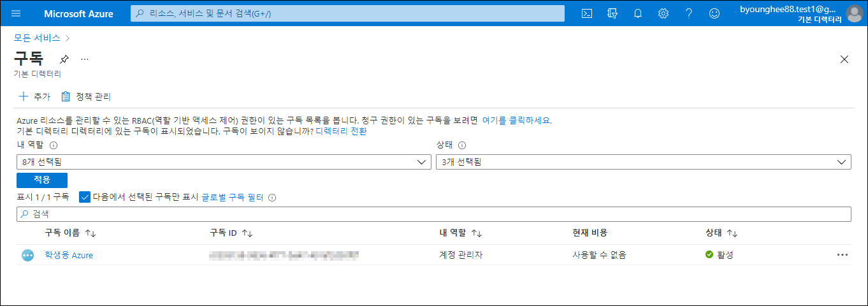Expand the 내 역할 dropdown showing 8개 선택됨
Screen dimensions: 868x306
[224, 162]
